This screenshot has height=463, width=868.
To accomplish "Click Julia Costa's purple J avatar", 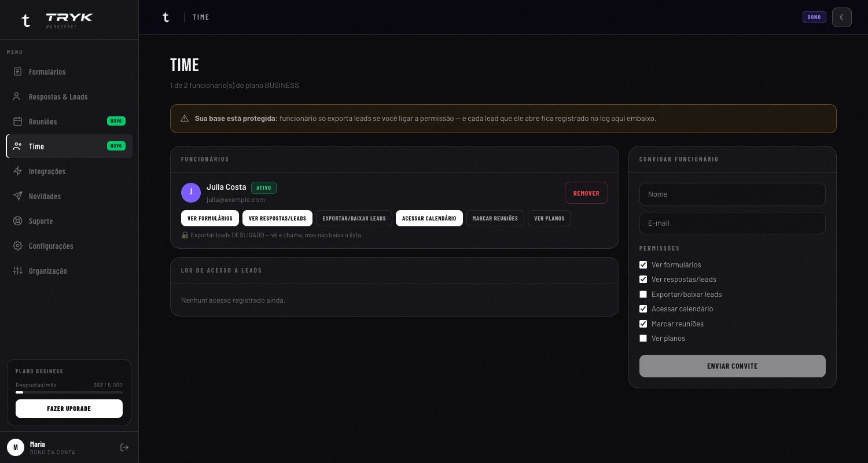I will click(x=191, y=193).
